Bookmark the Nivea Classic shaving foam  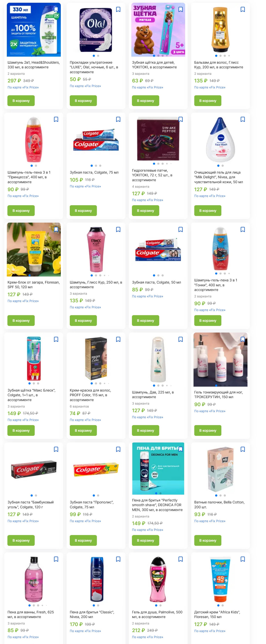point(118,559)
